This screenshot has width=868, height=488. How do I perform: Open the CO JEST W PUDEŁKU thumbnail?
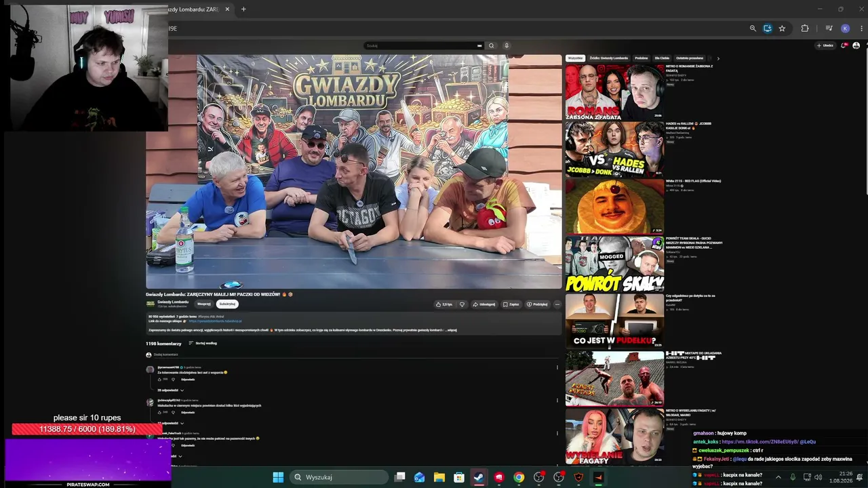coord(614,321)
